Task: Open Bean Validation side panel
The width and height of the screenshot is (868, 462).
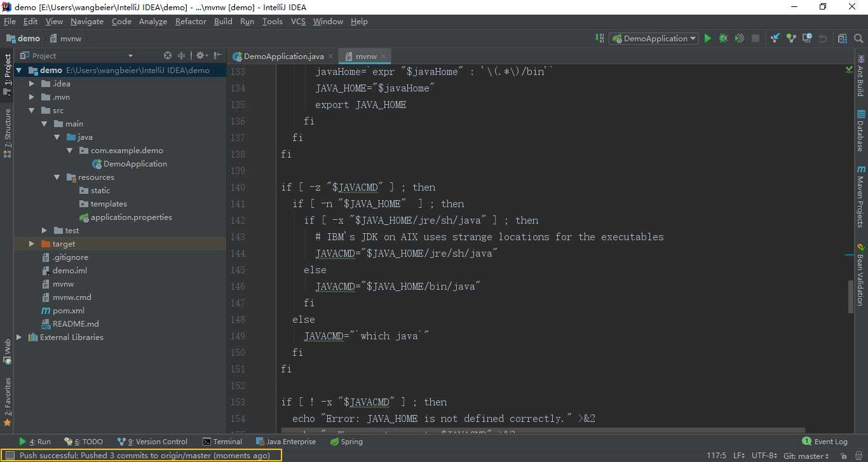Action: [861, 274]
